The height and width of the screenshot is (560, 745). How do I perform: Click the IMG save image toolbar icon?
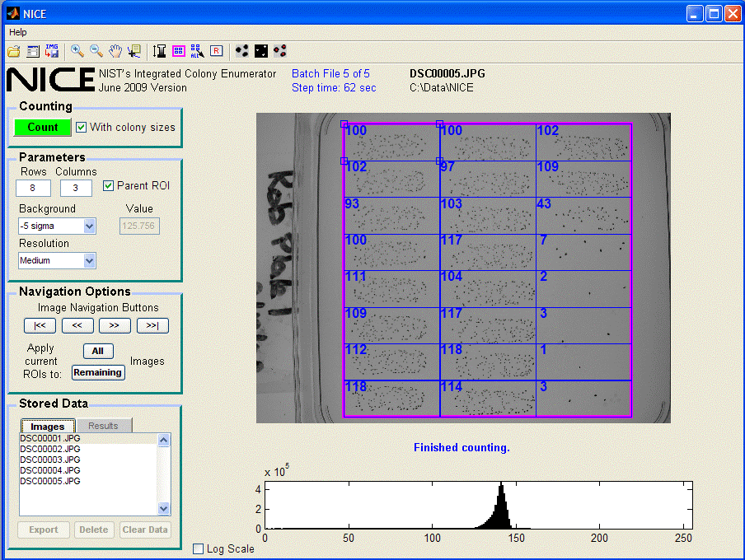point(52,51)
